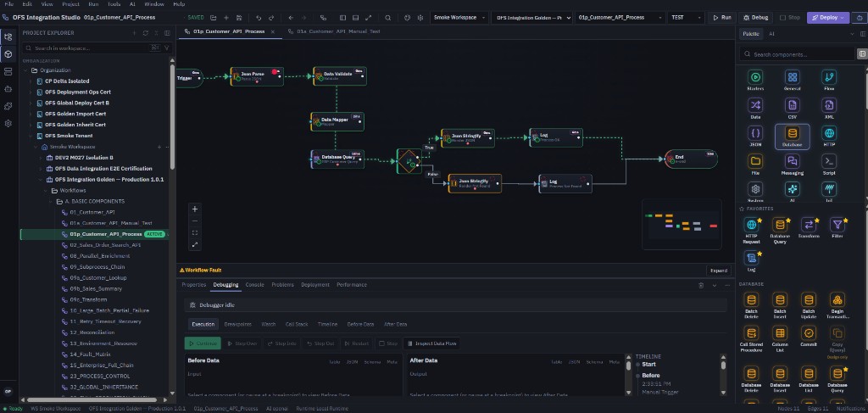Open the settings gear in left sidebar
This screenshot has height=413, width=868.
pyautogui.click(x=8, y=124)
